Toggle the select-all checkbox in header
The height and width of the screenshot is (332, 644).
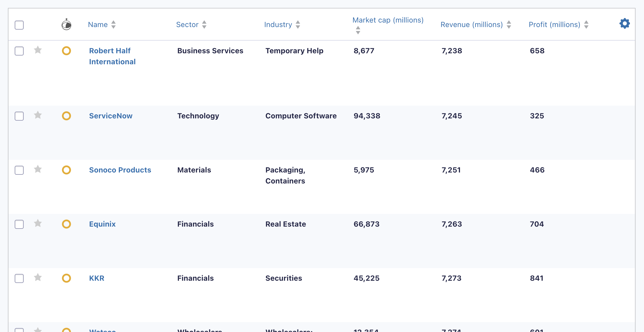(x=19, y=25)
